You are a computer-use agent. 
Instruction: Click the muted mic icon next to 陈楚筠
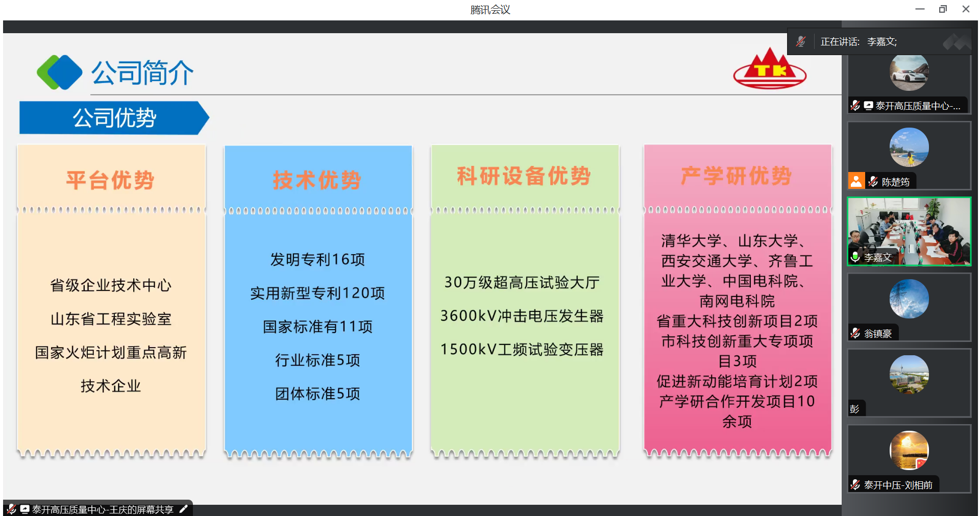click(873, 181)
